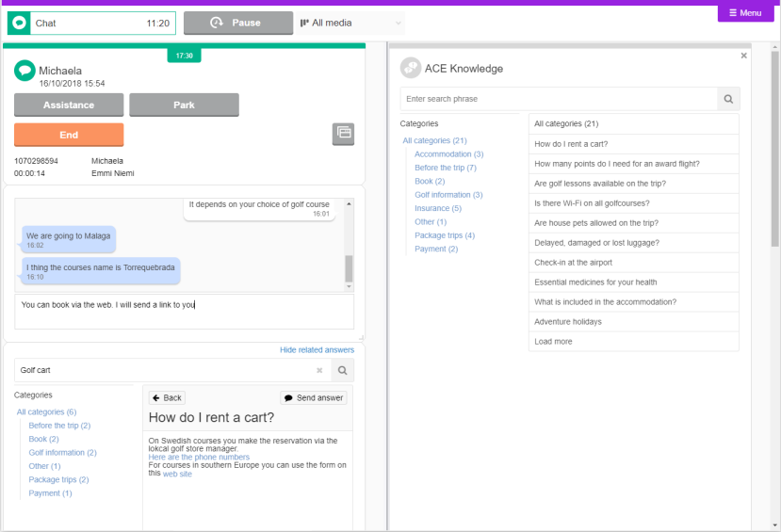Screen dimensions: 781x532
Task: Select Accommodation (3) category
Action: click(448, 153)
